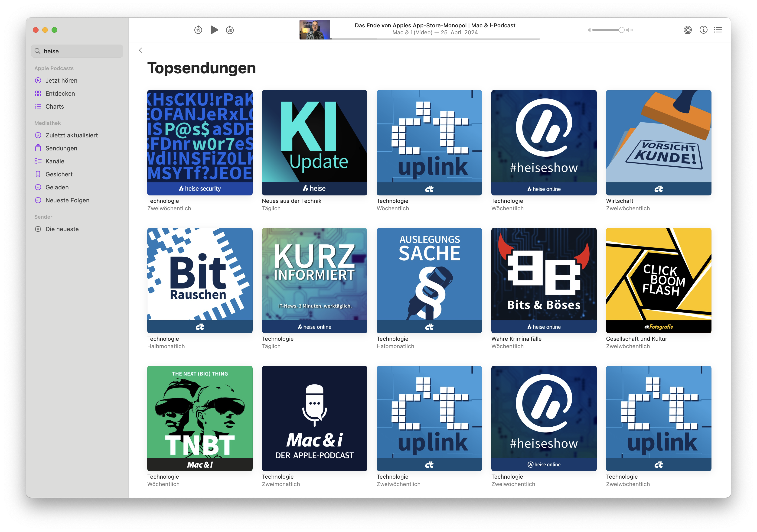Open the KI Update podcast
The height and width of the screenshot is (532, 757).
tap(314, 142)
